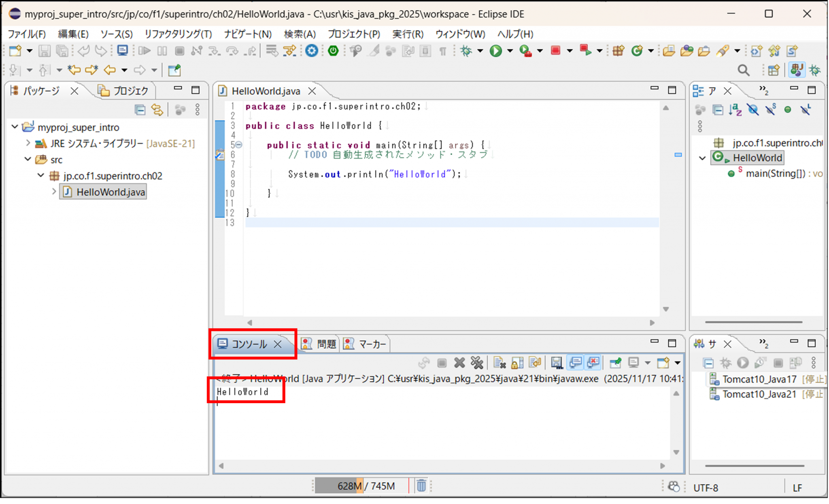Click the alphabetical sort icon in Outline

click(x=735, y=110)
